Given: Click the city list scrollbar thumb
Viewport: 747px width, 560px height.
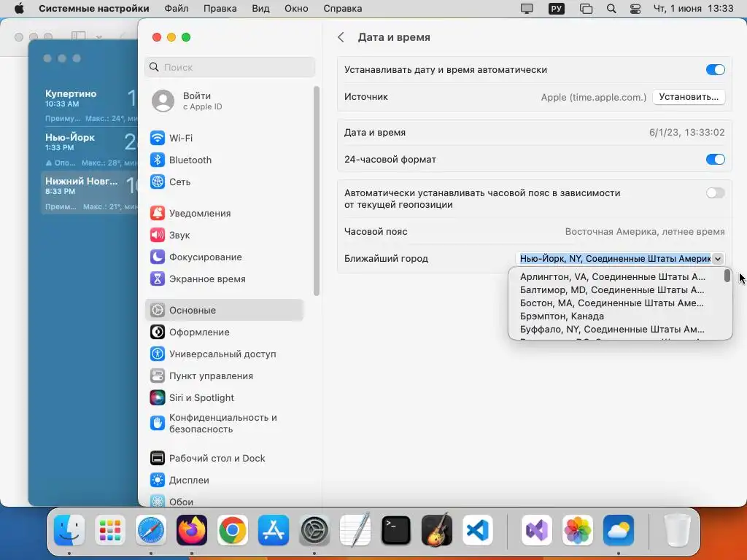Looking at the screenshot, I should click(727, 276).
